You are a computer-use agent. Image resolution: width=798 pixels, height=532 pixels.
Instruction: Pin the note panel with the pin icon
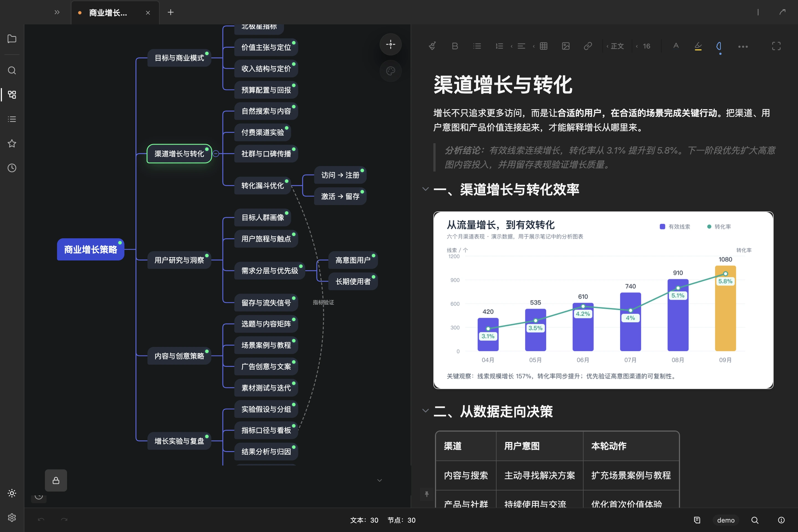426,494
